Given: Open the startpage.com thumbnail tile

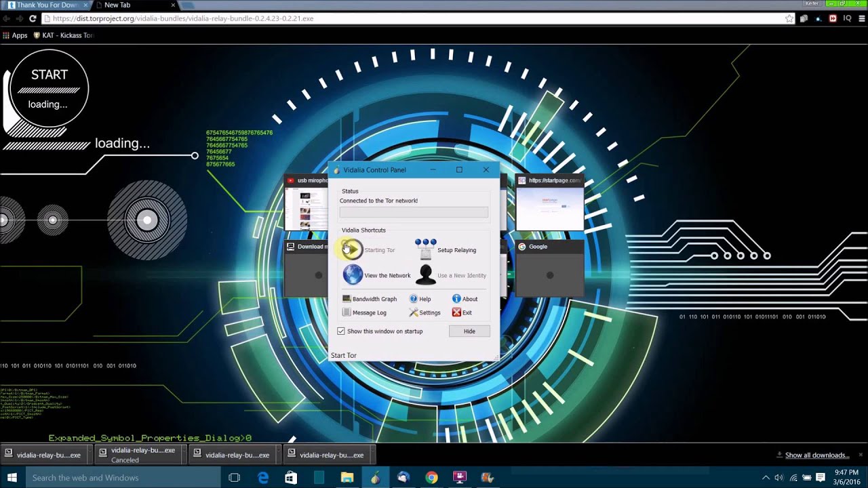Looking at the screenshot, I should 550,203.
